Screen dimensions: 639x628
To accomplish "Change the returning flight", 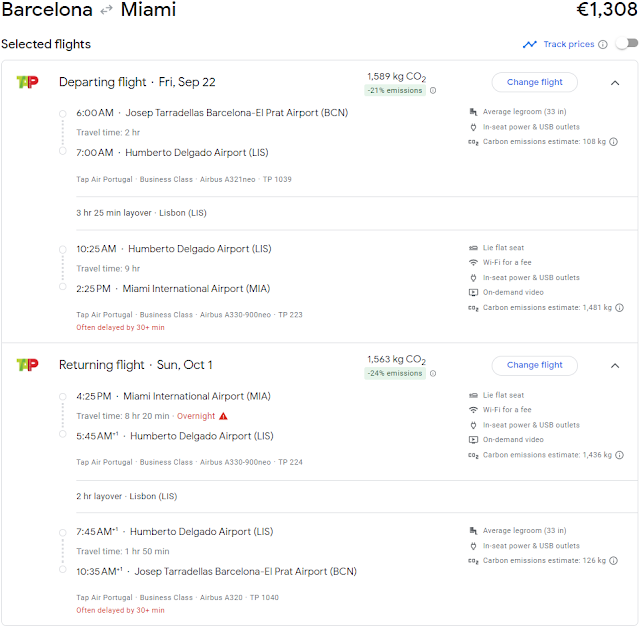I will [x=534, y=365].
